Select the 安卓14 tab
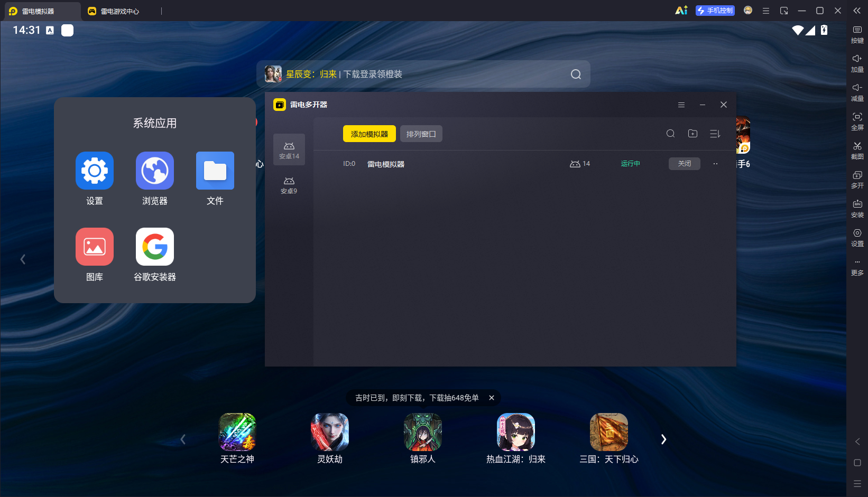The height and width of the screenshot is (497, 868). click(289, 150)
